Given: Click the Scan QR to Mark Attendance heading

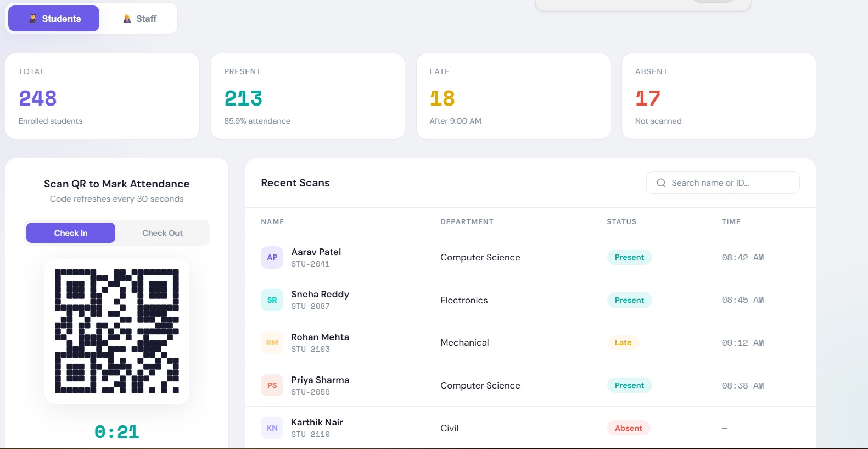Looking at the screenshot, I should point(117,184).
